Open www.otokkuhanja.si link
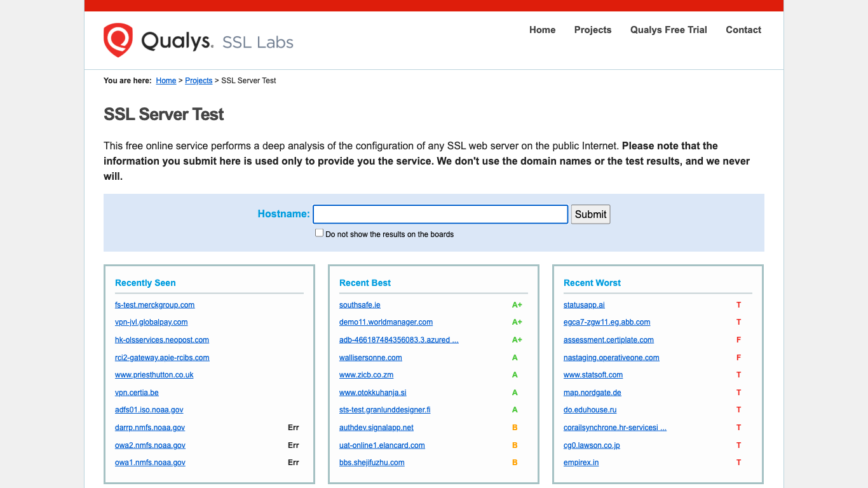The height and width of the screenshot is (488, 868). (373, 393)
